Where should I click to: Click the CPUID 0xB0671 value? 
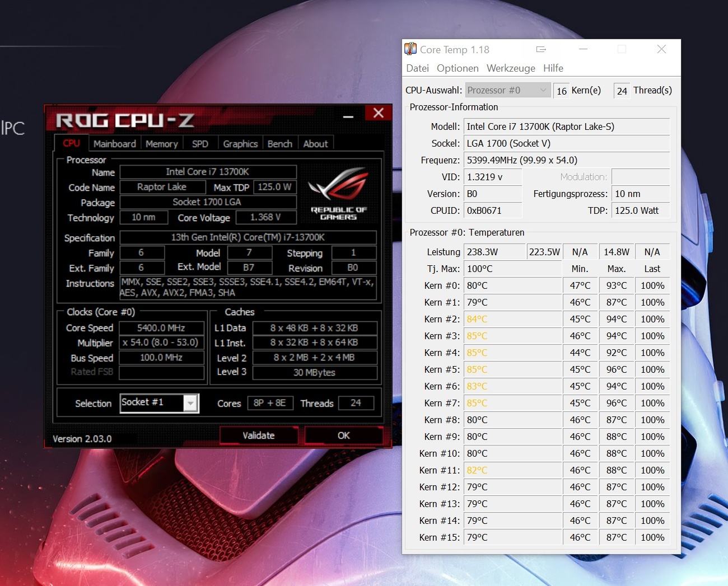click(x=493, y=210)
